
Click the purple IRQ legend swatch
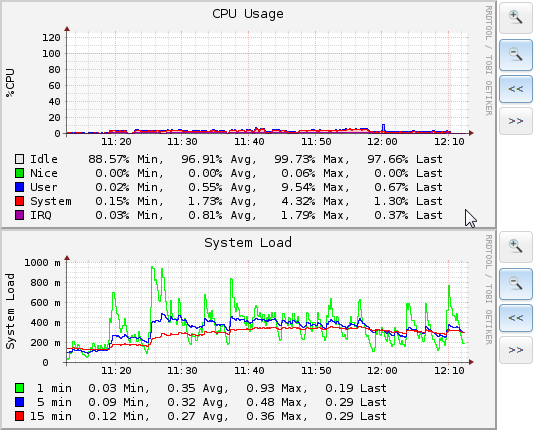pos(20,215)
